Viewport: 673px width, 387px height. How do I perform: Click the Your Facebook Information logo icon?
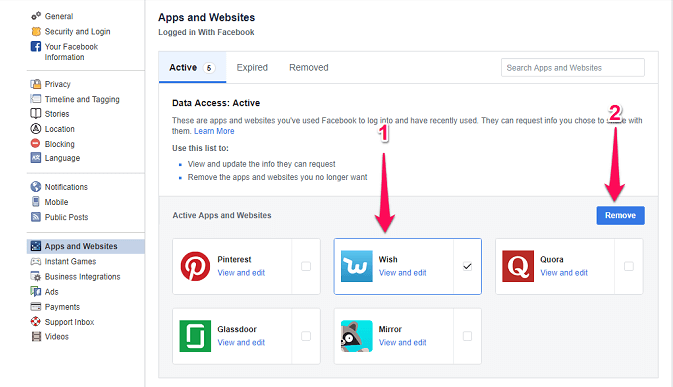tap(36, 46)
